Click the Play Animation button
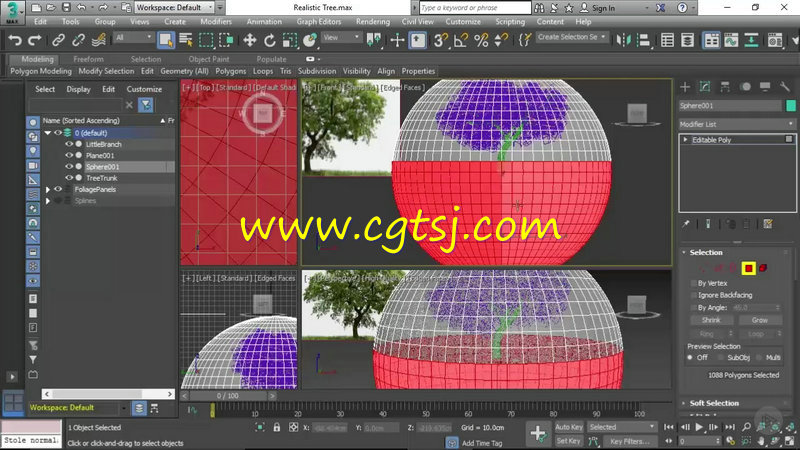This screenshot has height=450, width=800. pyautogui.click(x=699, y=427)
